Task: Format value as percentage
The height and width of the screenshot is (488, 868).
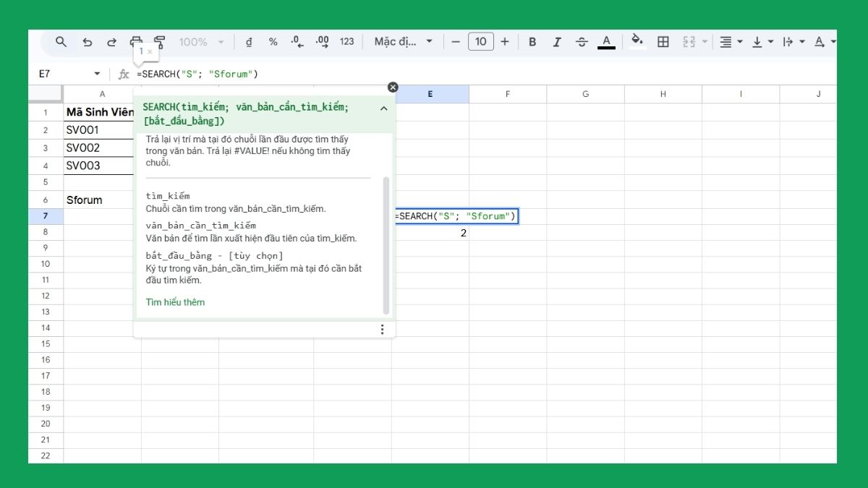Action: 273,41
